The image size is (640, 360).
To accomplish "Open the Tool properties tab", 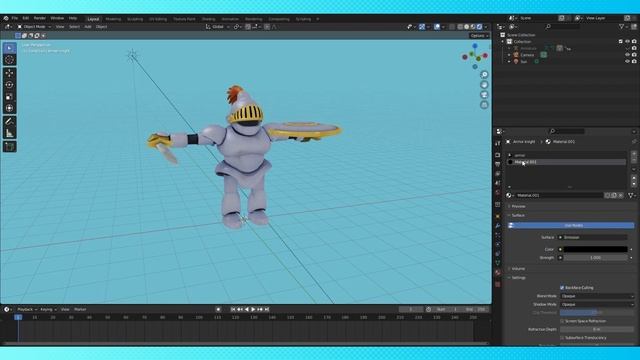I will [x=498, y=143].
